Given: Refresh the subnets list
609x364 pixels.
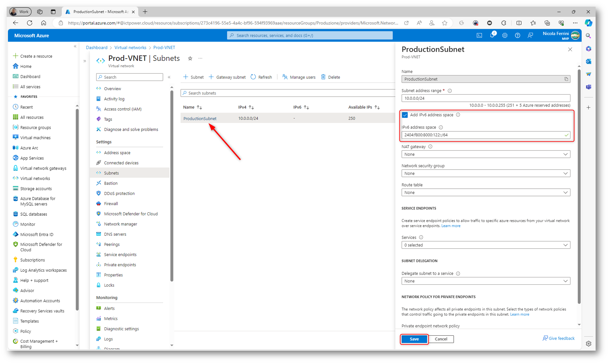Looking at the screenshot, I should [x=261, y=77].
